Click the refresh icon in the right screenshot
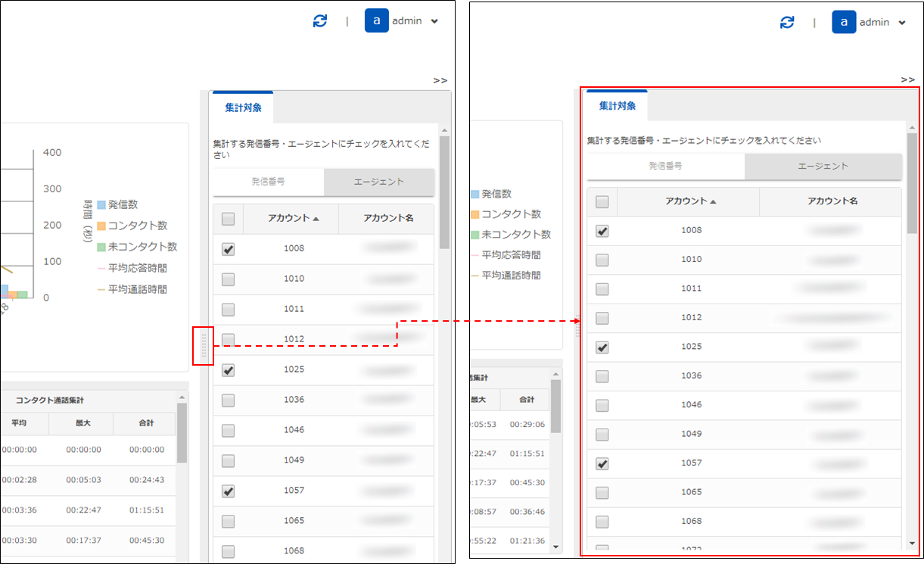Viewport: 924px width, 564px height. (x=788, y=22)
